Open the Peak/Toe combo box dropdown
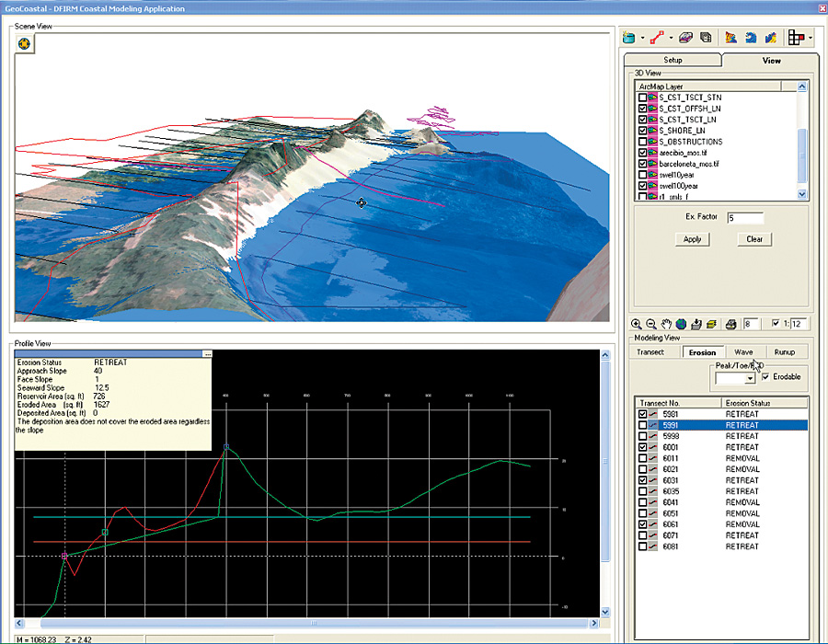This screenshot has height=644, width=828. coord(750,378)
